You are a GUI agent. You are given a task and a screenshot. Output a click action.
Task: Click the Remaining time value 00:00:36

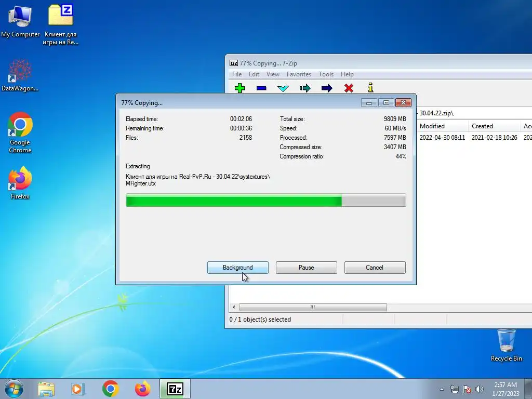click(x=241, y=128)
